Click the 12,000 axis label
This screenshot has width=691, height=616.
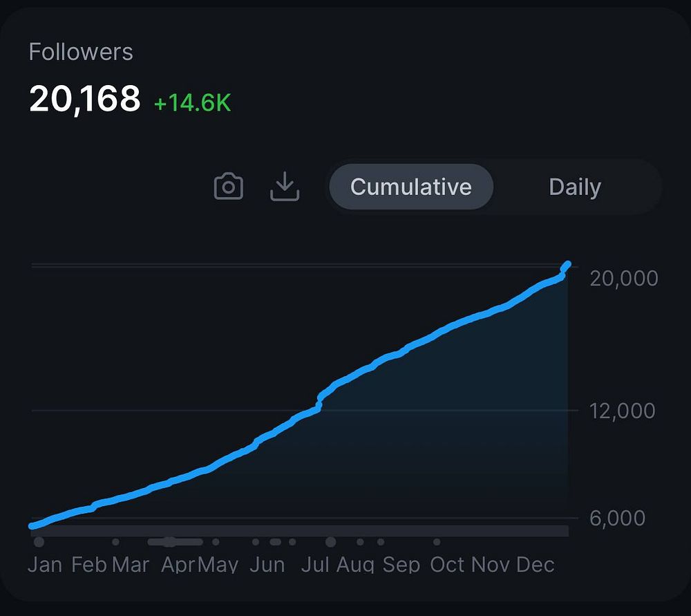pyautogui.click(x=622, y=411)
